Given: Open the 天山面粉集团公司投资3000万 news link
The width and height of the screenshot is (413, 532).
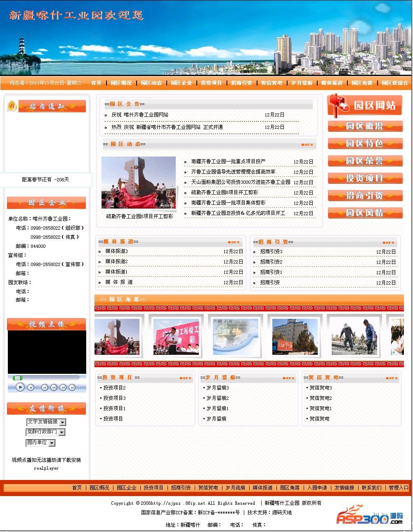Looking at the screenshot, I should tap(241, 182).
